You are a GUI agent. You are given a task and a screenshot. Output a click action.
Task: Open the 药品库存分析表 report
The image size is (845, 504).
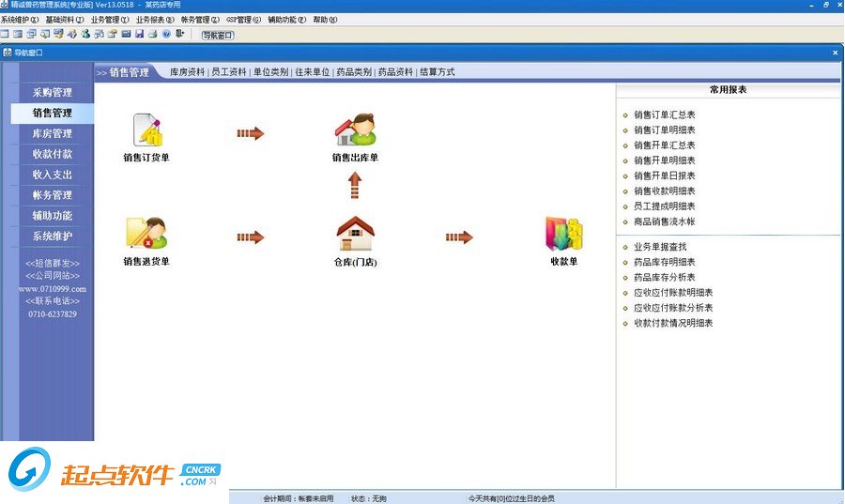[x=665, y=277]
